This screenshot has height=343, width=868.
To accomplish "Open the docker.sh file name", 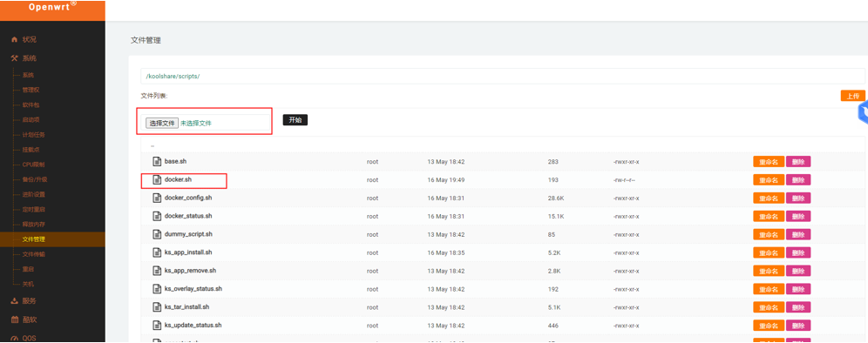I will coord(179,180).
